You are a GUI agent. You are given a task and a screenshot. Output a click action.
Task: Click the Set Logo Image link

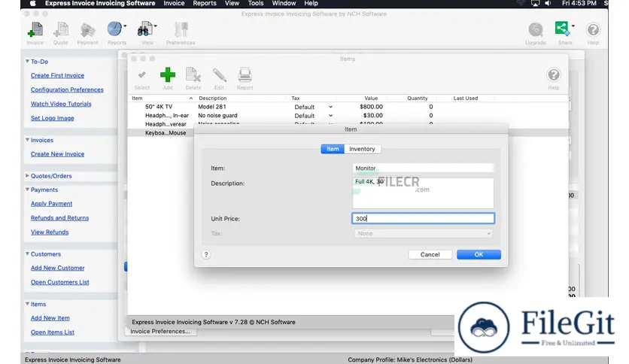[53, 118]
